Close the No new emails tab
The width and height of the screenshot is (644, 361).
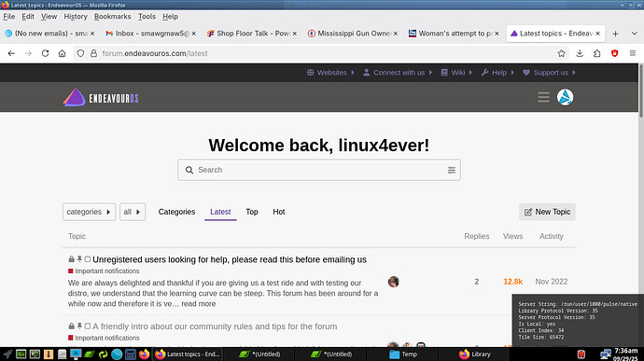tap(92, 34)
